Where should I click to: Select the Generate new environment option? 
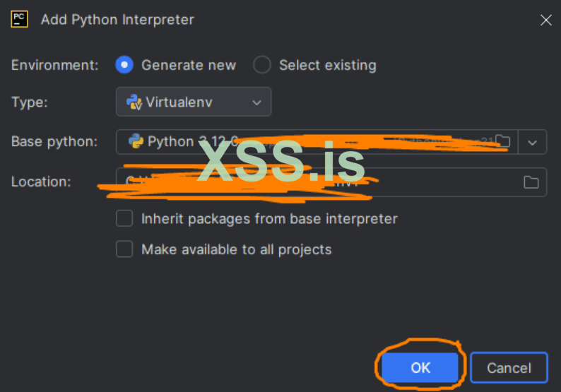pyautogui.click(x=124, y=65)
